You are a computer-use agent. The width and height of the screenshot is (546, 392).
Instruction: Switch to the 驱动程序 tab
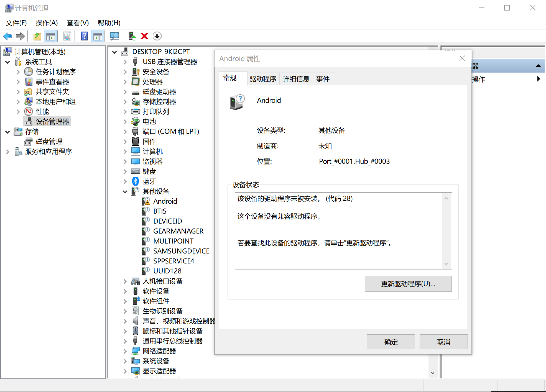(263, 79)
